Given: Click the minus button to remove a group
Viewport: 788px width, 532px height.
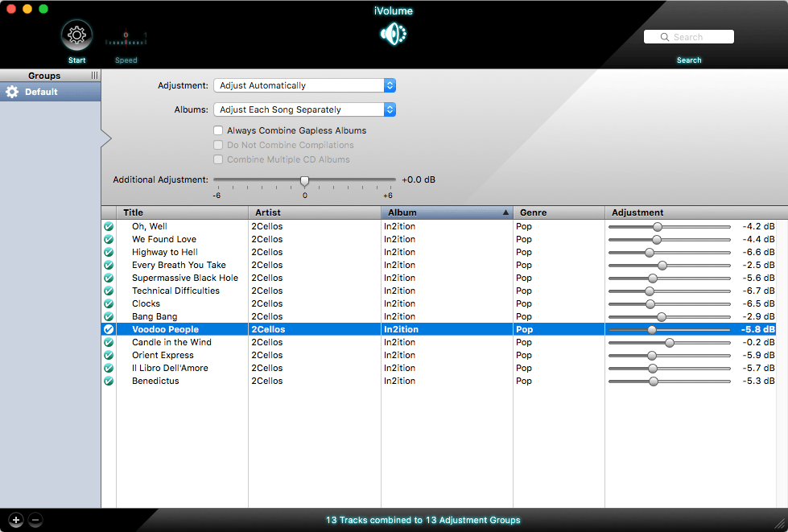Looking at the screenshot, I should pos(35,520).
